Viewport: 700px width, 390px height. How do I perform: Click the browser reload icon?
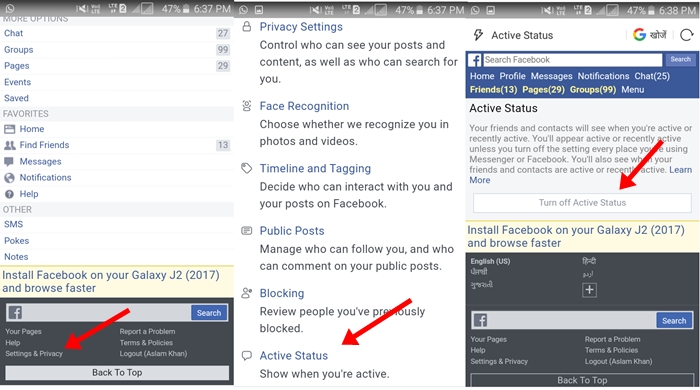tap(687, 35)
